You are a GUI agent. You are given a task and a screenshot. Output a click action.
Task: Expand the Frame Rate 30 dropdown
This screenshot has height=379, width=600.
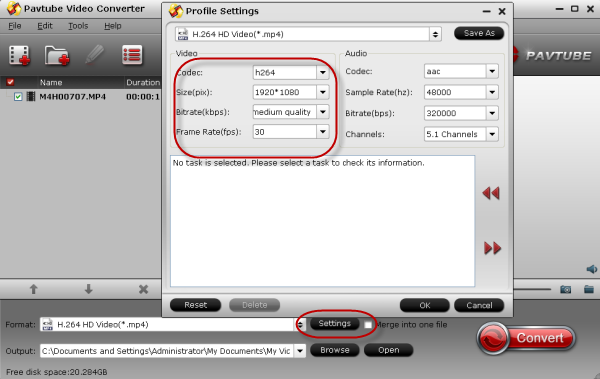(323, 132)
